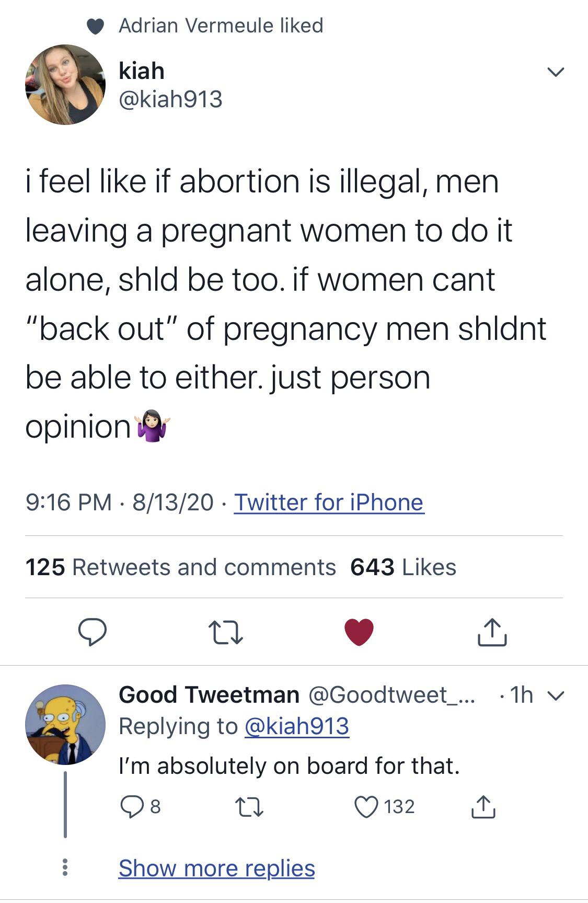
Task: Open the main tweet options chevron
Action: pyautogui.click(x=556, y=72)
